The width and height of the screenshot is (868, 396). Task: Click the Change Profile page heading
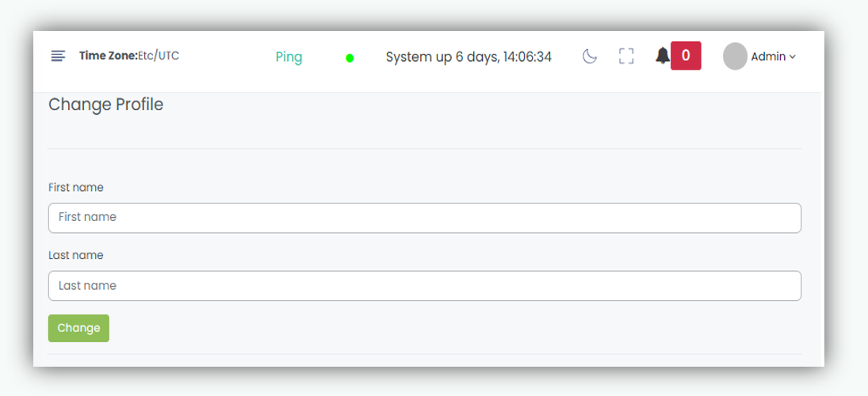(x=105, y=105)
